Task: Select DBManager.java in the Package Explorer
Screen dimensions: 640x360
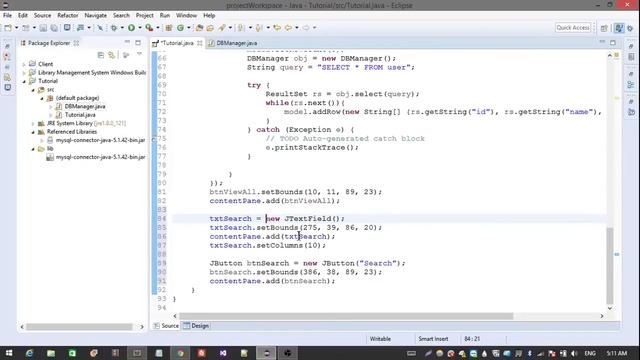Action: pos(84,107)
